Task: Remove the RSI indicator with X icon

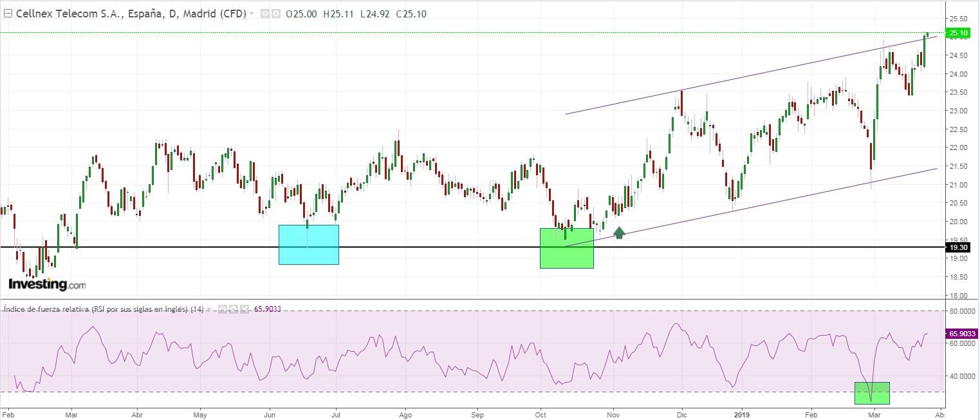Action: [245, 309]
